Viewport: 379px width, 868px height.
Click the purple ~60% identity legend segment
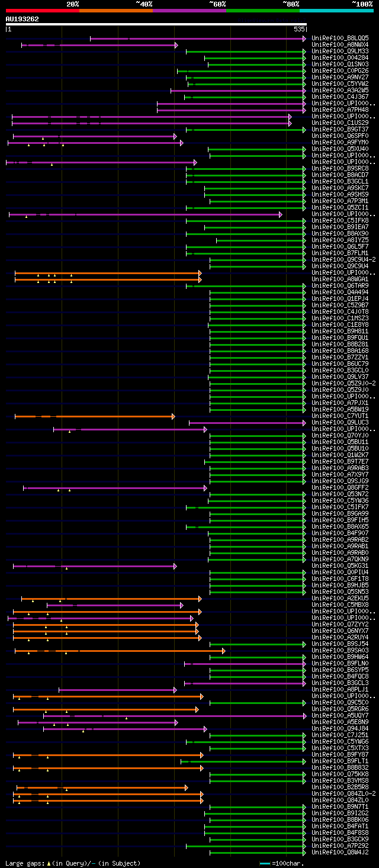(189, 11)
